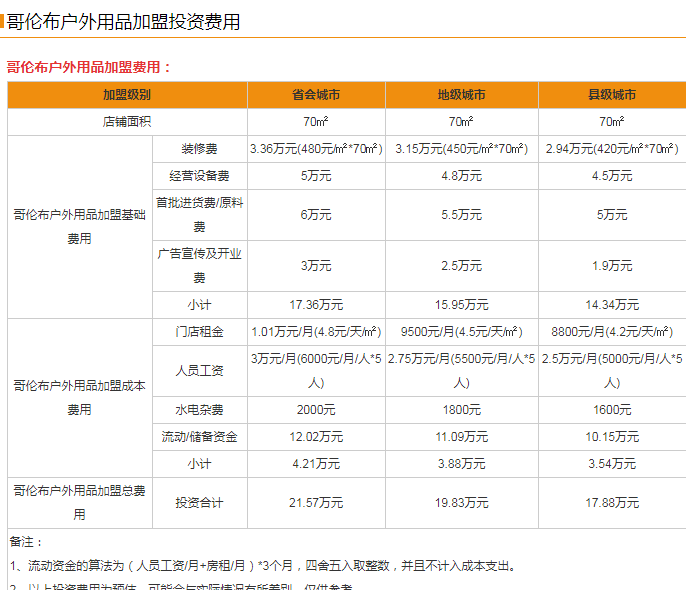Click the 3.36万元 decoration fee cell
Image resolution: width=686 pixels, height=590 pixels.
click(x=316, y=149)
